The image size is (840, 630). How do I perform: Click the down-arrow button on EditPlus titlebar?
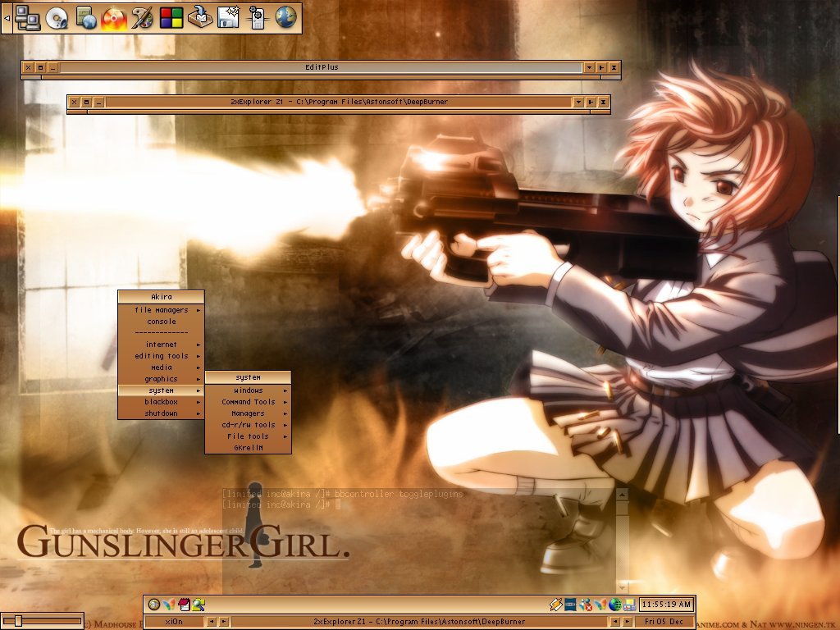[589, 67]
